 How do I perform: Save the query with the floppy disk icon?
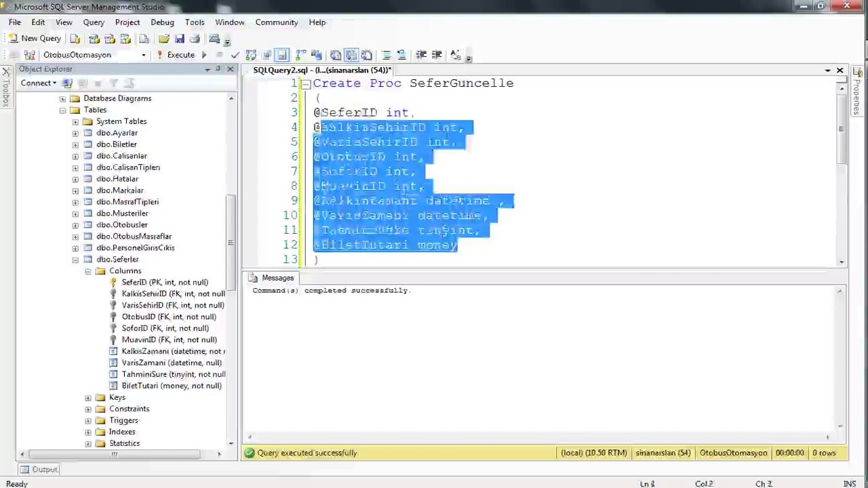[180, 39]
